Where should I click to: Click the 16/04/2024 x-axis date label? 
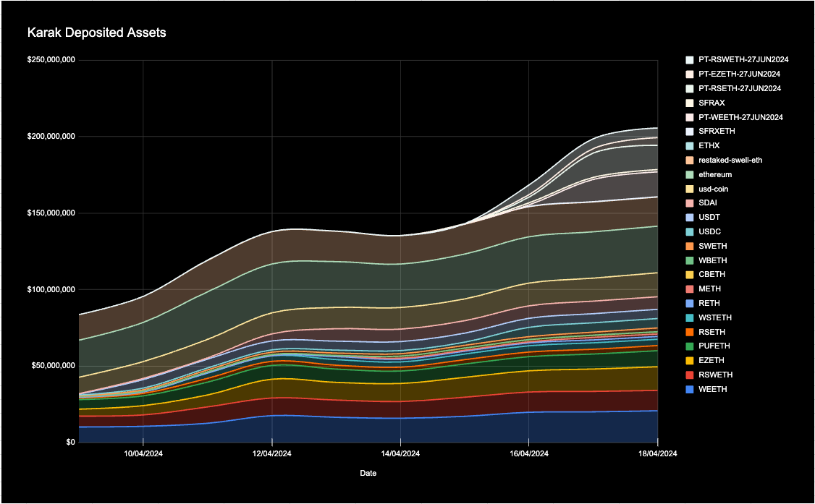click(x=528, y=454)
